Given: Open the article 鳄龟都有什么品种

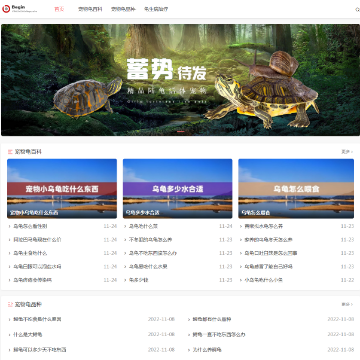Looking at the screenshot, I should (212, 319).
